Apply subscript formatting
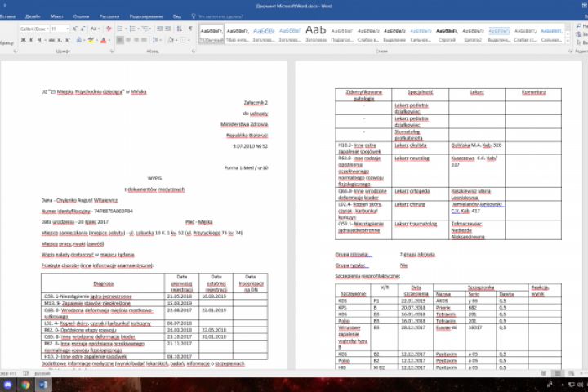 (x=60, y=40)
